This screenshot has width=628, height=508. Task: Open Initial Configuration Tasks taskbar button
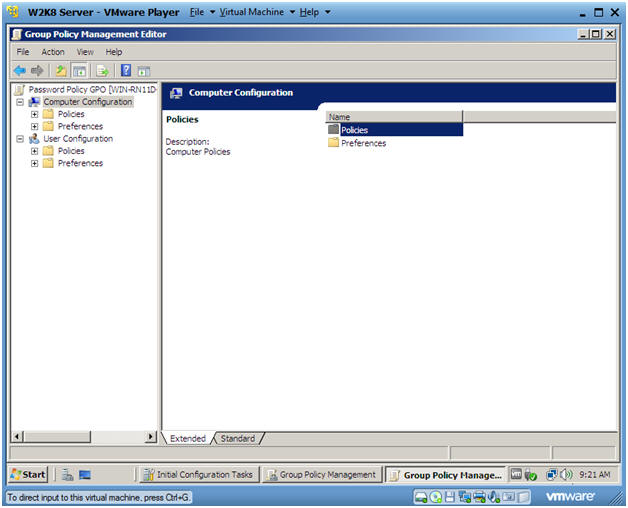tap(199, 475)
